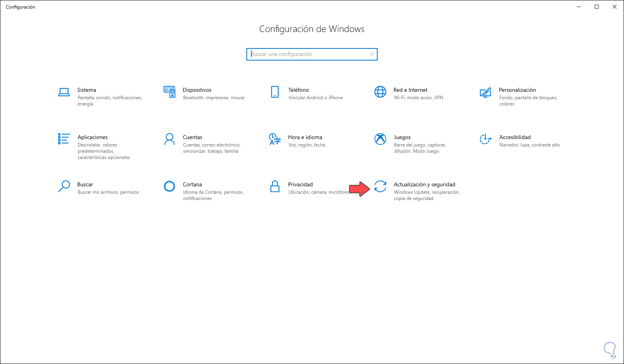Click the Teléfono title text
This screenshot has width=624, height=364.
tap(299, 90)
